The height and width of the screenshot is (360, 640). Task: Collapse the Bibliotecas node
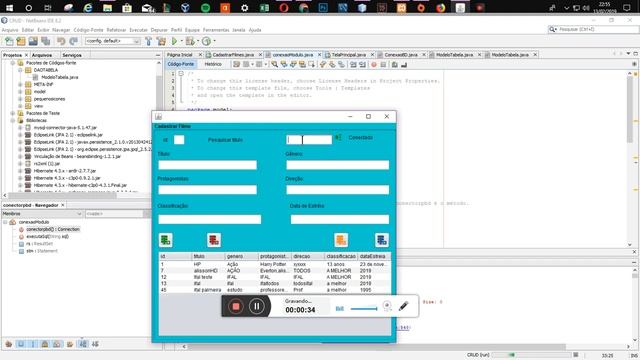(13, 120)
